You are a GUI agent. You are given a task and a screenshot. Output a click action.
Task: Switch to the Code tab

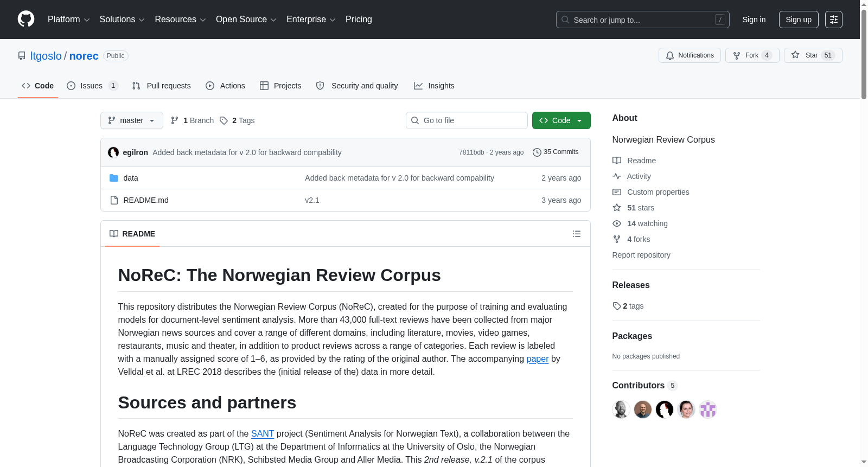point(38,86)
